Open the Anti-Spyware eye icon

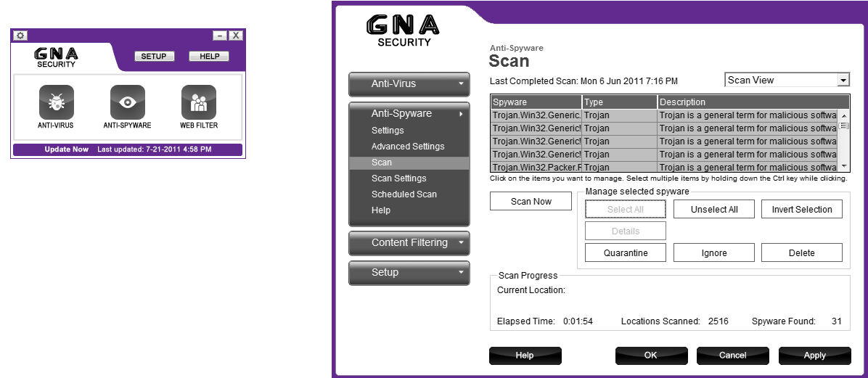click(127, 102)
